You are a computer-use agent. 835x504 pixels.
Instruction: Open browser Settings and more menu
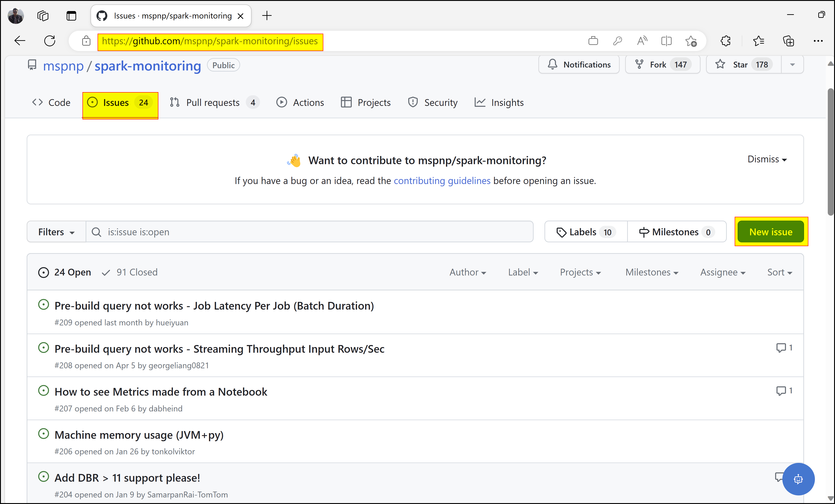[818, 41]
